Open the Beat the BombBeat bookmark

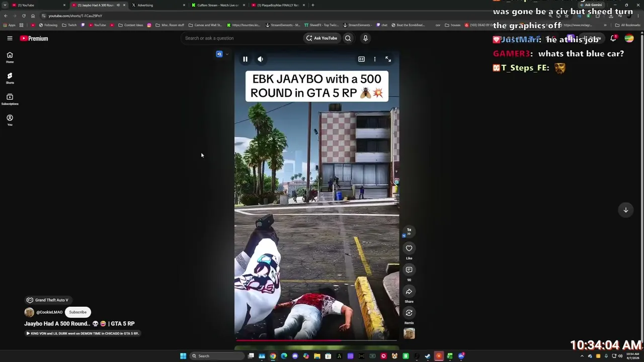click(x=408, y=25)
